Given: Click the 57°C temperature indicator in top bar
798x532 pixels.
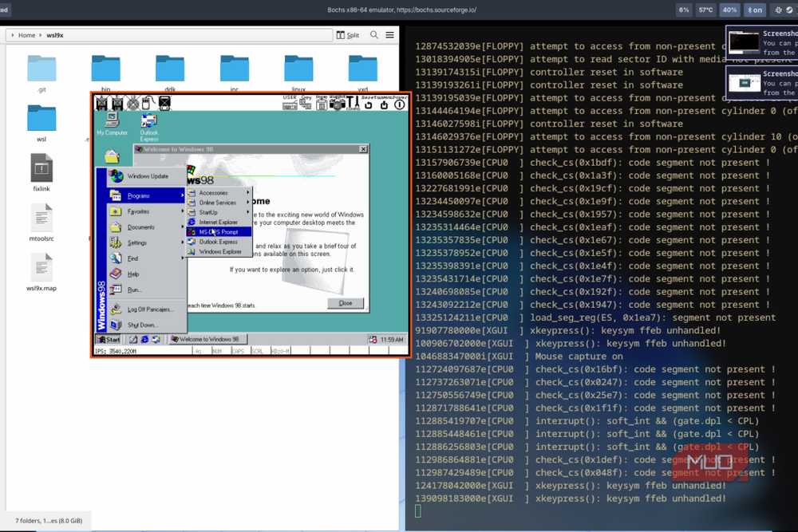Looking at the screenshot, I should coord(705,10).
